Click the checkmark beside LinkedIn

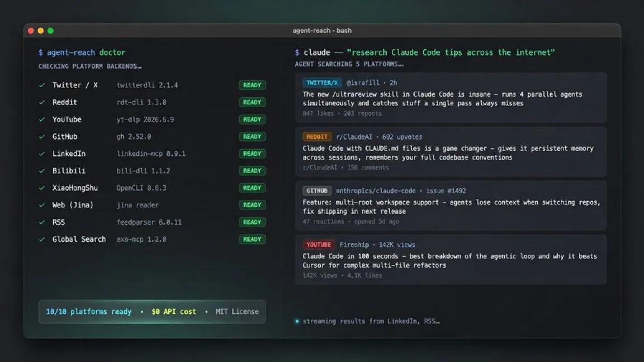(41, 154)
